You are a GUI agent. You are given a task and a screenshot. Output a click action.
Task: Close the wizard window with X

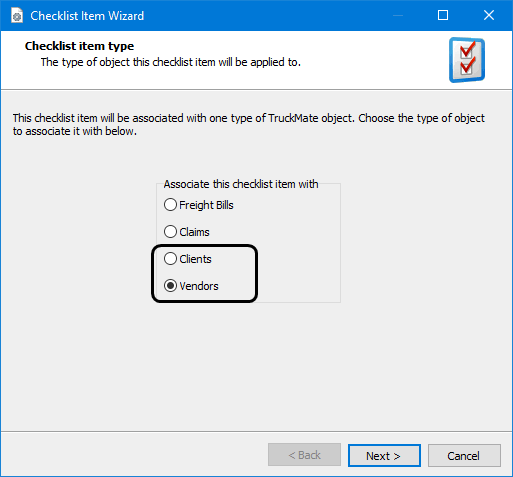489,15
